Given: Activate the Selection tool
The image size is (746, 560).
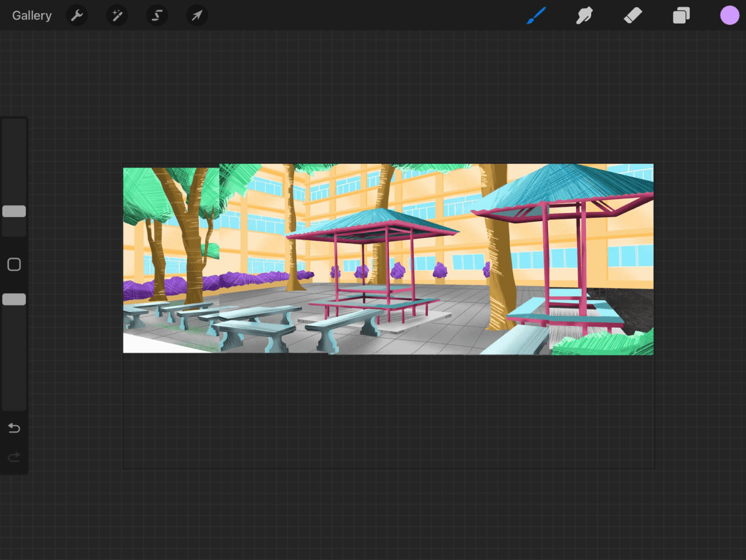Looking at the screenshot, I should point(157,15).
